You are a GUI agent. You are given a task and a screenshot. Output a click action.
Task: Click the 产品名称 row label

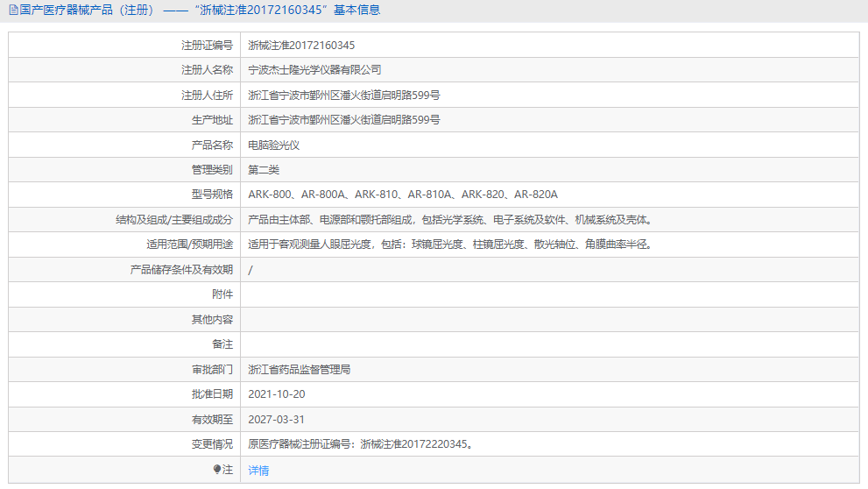pos(212,145)
